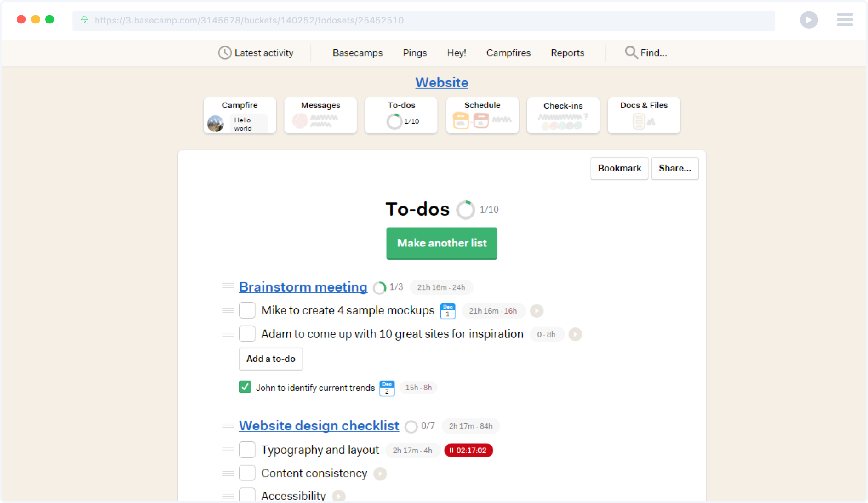
Task: Click drag handle beside Website design checklist
Action: click(228, 425)
